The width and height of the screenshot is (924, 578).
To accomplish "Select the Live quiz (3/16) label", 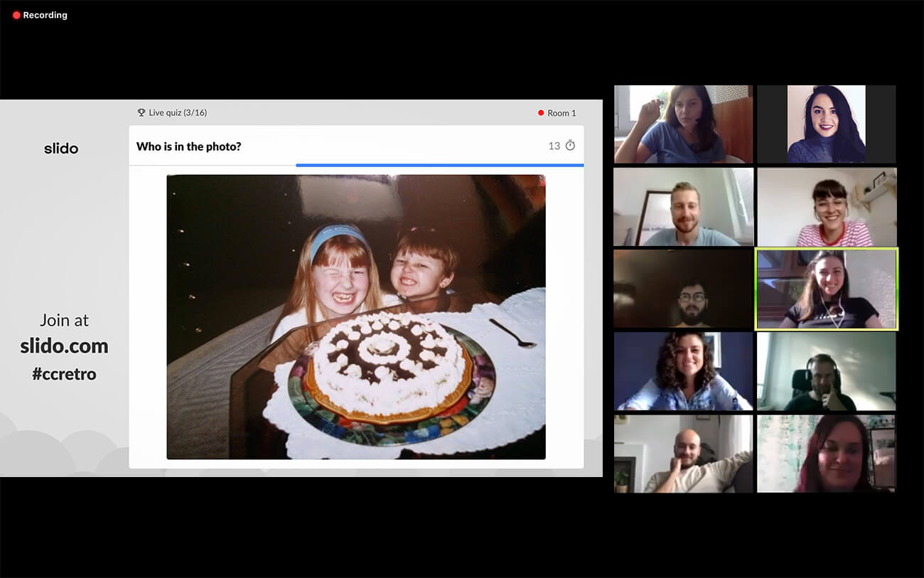I will pyautogui.click(x=178, y=112).
